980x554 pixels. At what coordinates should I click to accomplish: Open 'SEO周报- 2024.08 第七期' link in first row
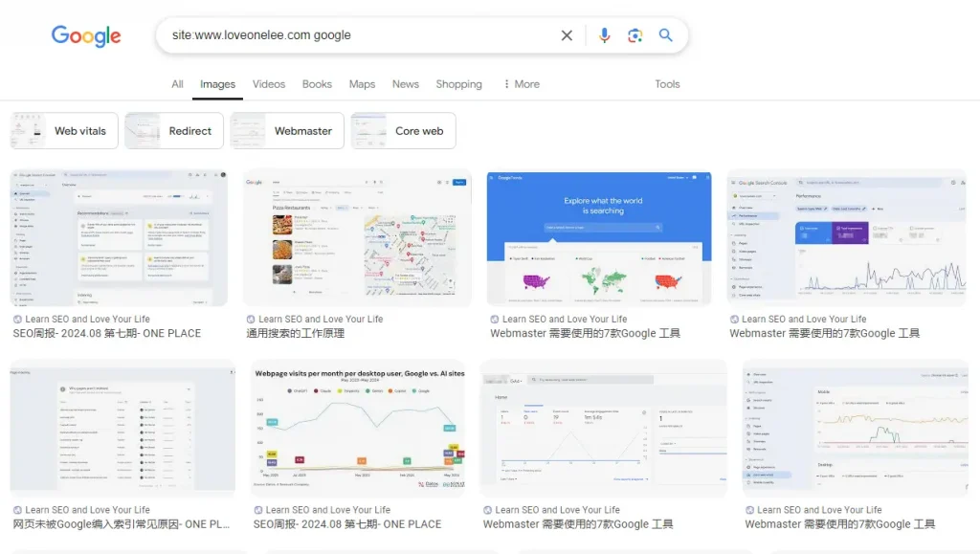tap(107, 334)
